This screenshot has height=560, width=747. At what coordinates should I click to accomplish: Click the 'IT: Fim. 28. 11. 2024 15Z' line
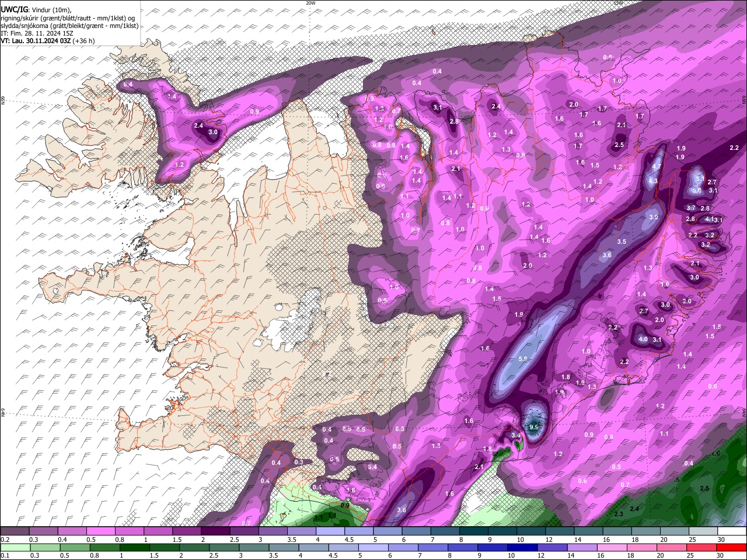(36, 33)
